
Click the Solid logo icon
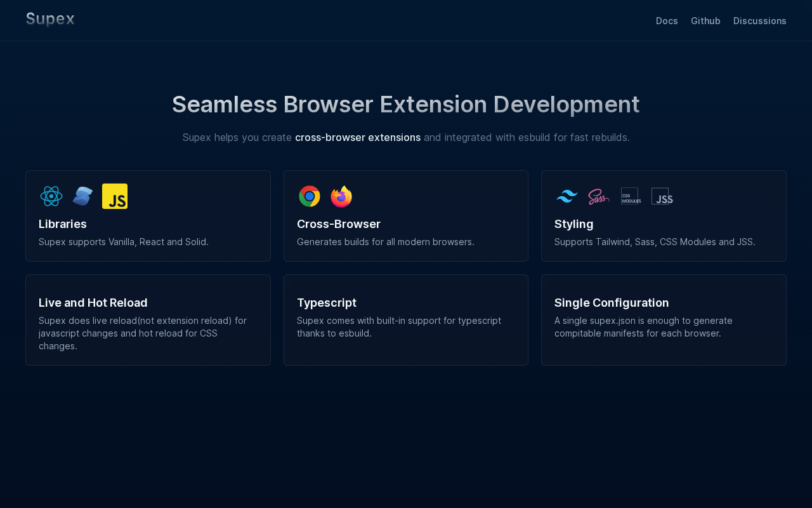(83, 196)
